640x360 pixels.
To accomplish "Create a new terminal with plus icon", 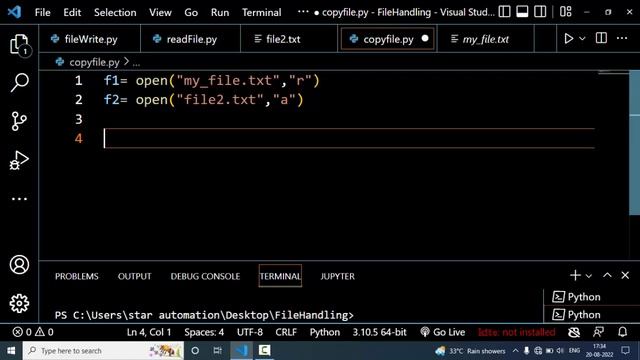I will 575,276.
